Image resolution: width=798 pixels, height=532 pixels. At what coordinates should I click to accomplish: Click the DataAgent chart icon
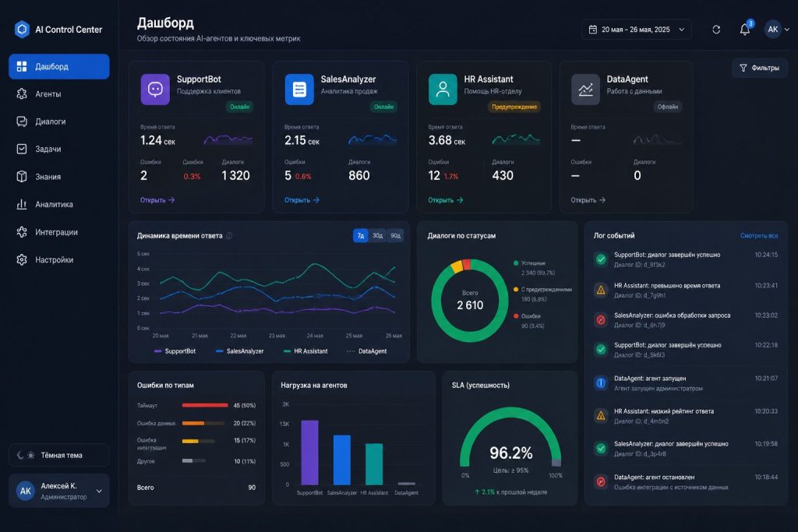click(585, 90)
